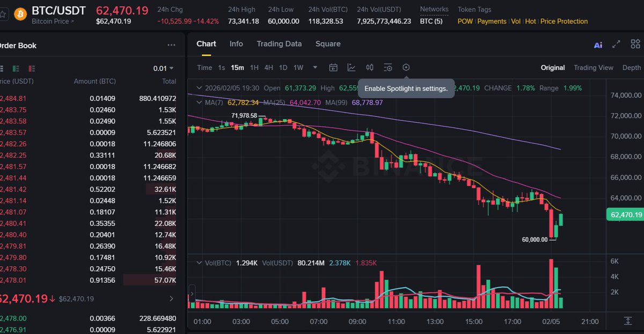
Task: Click the ask price row with total 880.410972
Action: point(88,98)
